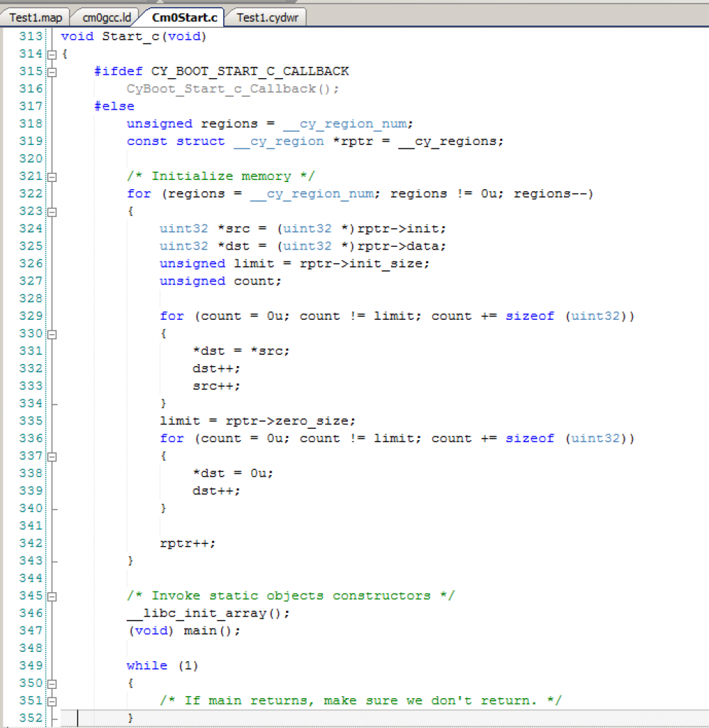Collapse the for-loop body at line 323
This screenshot has height=728, width=709.
(x=53, y=211)
